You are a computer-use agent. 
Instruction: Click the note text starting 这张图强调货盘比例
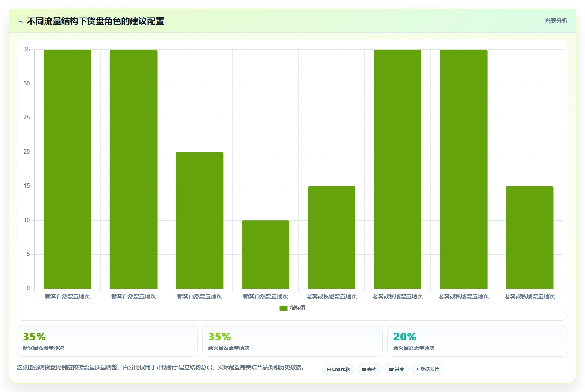click(x=161, y=367)
